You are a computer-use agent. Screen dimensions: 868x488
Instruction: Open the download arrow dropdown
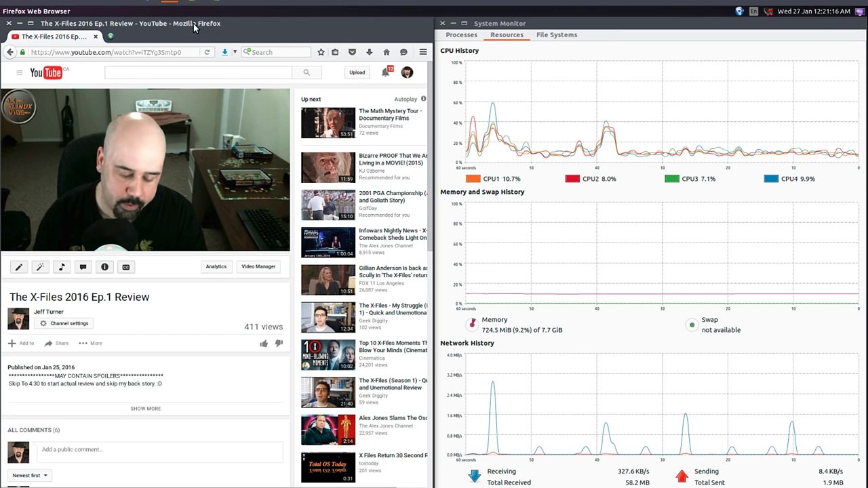[x=235, y=52]
